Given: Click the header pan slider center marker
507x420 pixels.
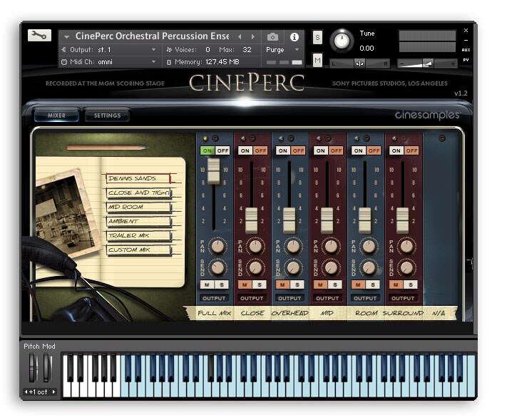Looking at the screenshot, I should (359, 63).
